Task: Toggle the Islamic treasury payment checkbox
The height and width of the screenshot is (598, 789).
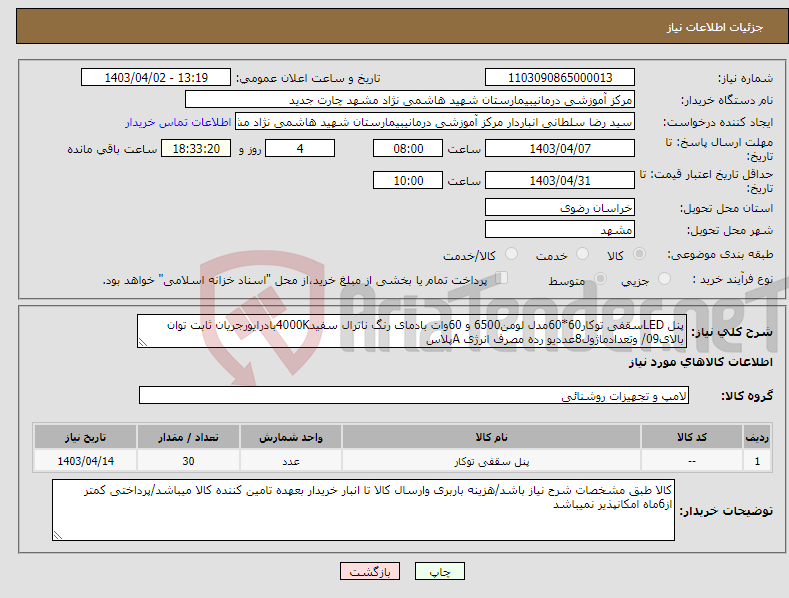Action: point(502,277)
